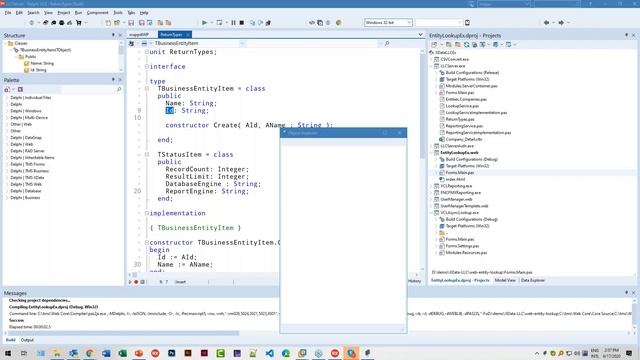Click the Save icon in the main toolbar
Viewport: 640px width, 360px height.
click(131, 23)
